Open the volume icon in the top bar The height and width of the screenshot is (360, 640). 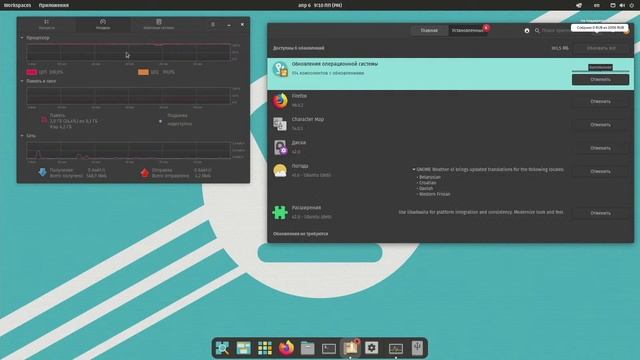pos(622,5)
